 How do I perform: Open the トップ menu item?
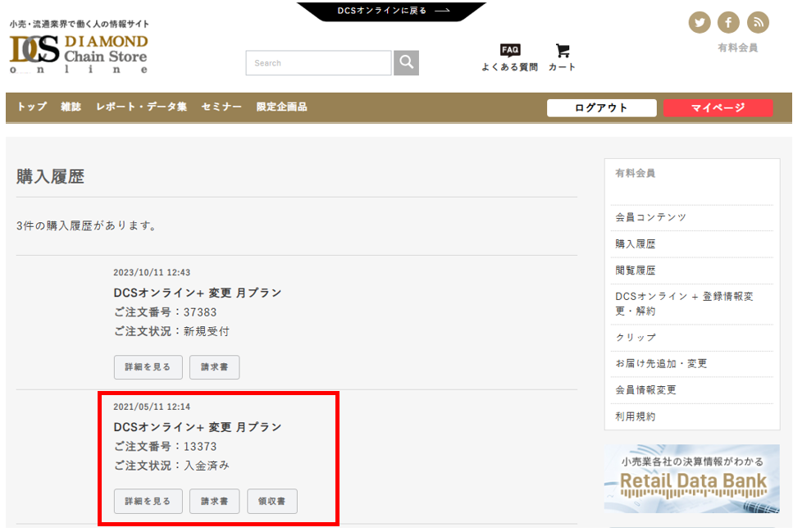point(32,107)
